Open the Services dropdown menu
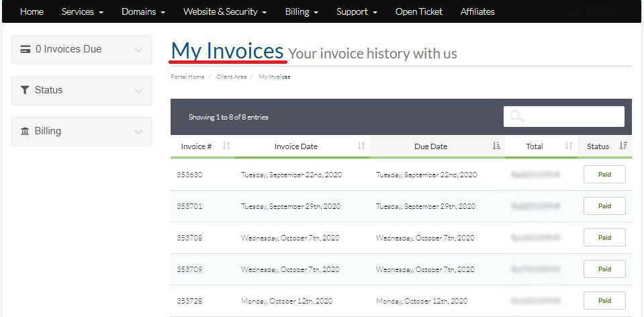The width and height of the screenshot is (644, 317). 82,11
